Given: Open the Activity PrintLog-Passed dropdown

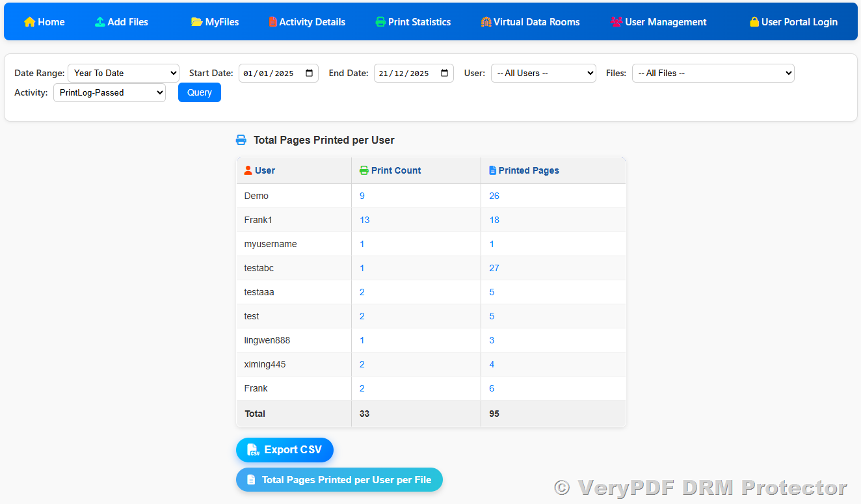Looking at the screenshot, I should [x=109, y=93].
